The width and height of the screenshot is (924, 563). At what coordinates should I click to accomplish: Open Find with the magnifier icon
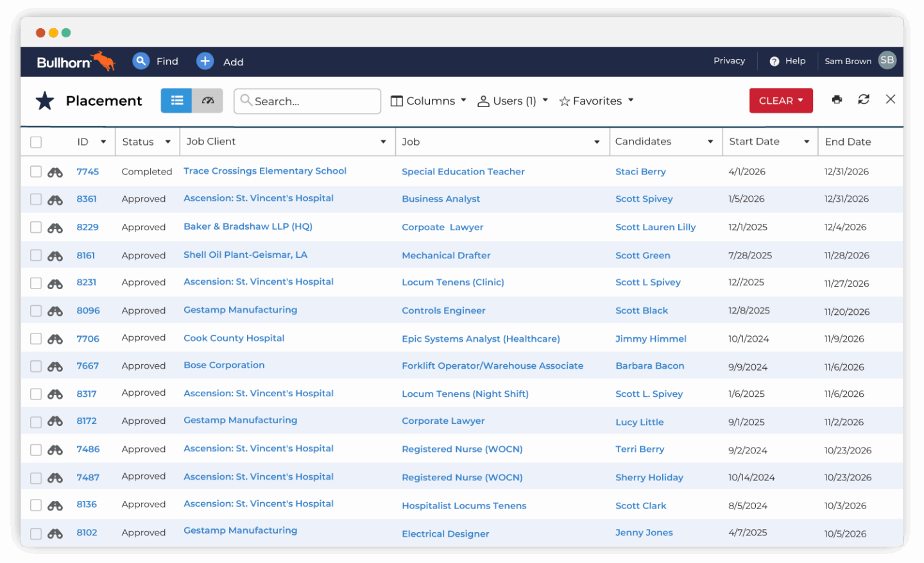pos(141,61)
